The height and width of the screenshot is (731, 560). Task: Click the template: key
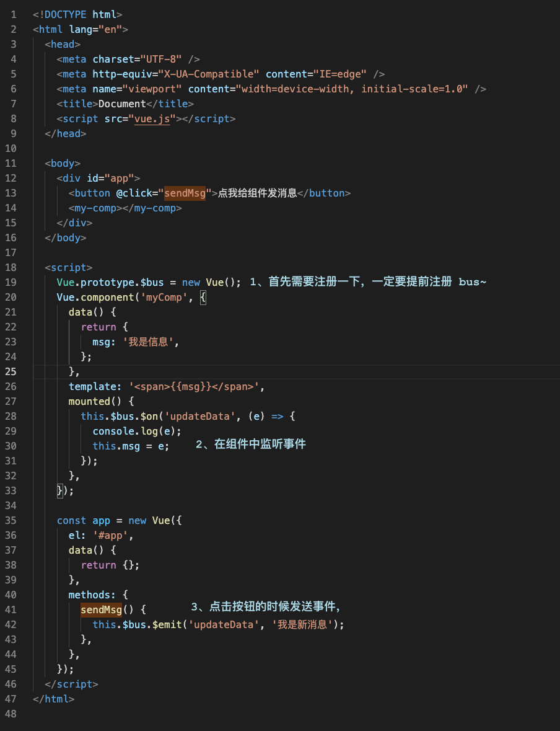click(95, 387)
